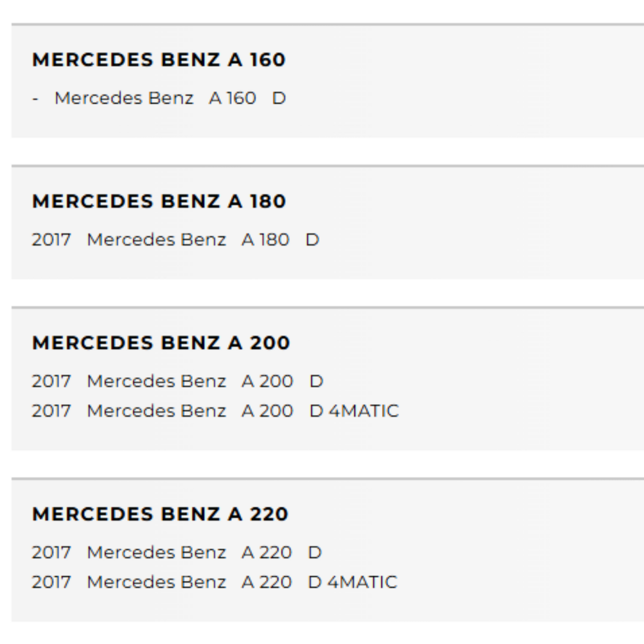Click the "D" variant letter in the A 160 row
The height and width of the screenshot is (644, 644).
click(279, 98)
